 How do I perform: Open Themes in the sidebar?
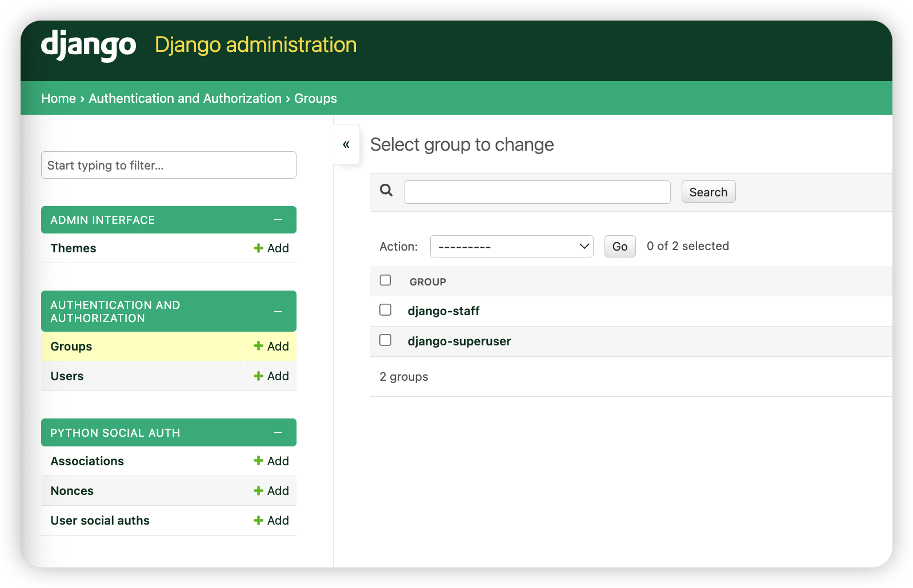73,248
